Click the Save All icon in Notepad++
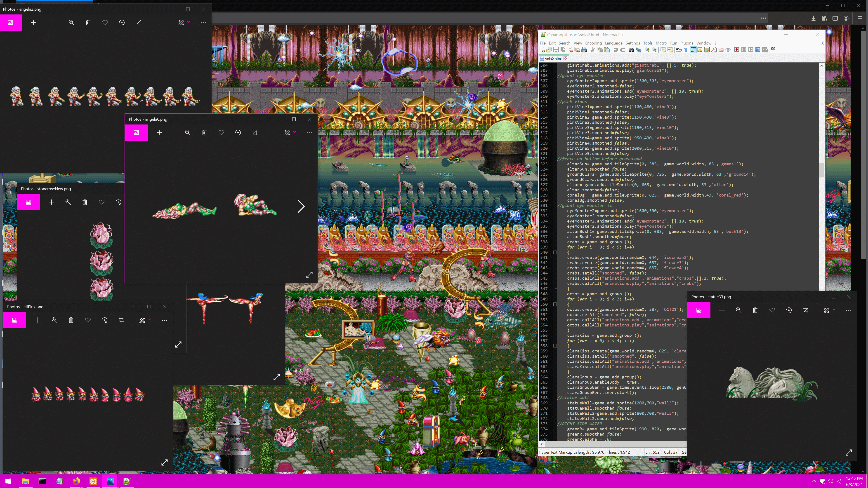Screen dimensions: 868x488 click(563, 50)
